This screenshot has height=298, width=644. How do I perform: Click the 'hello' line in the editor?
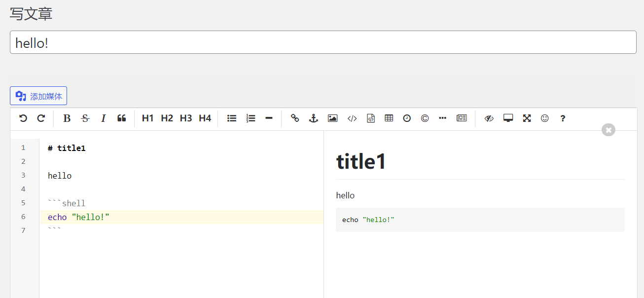pos(60,176)
